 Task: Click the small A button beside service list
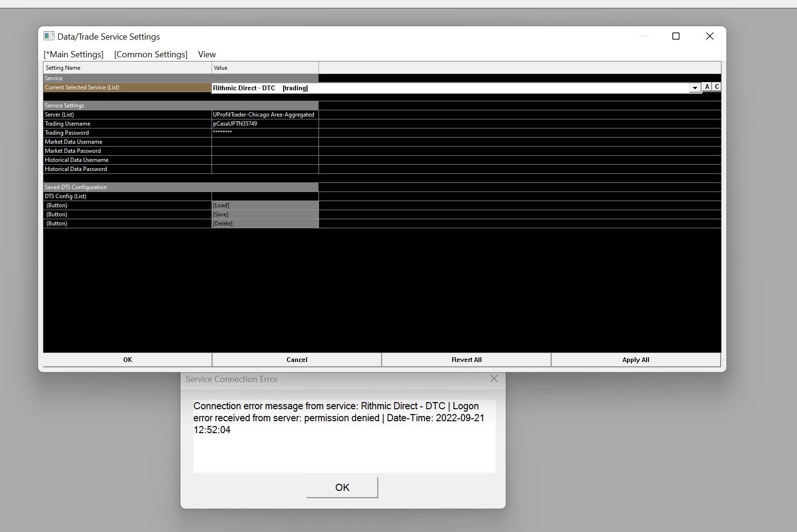tap(707, 87)
